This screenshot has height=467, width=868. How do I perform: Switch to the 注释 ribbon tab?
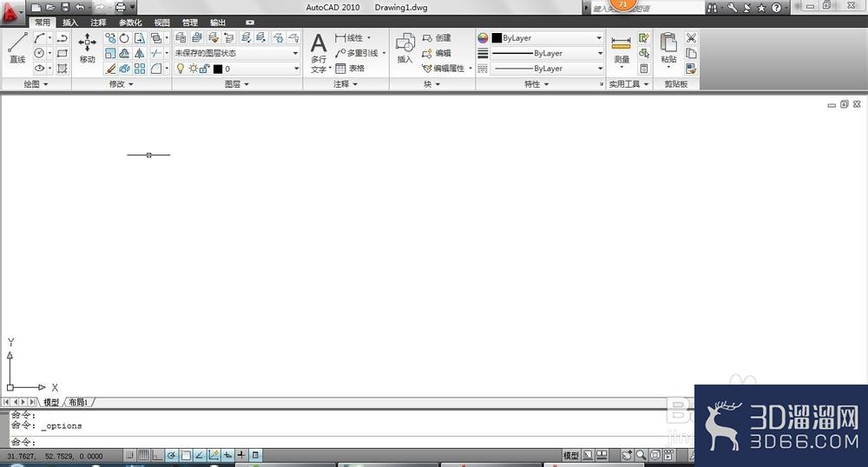click(99, 23)
